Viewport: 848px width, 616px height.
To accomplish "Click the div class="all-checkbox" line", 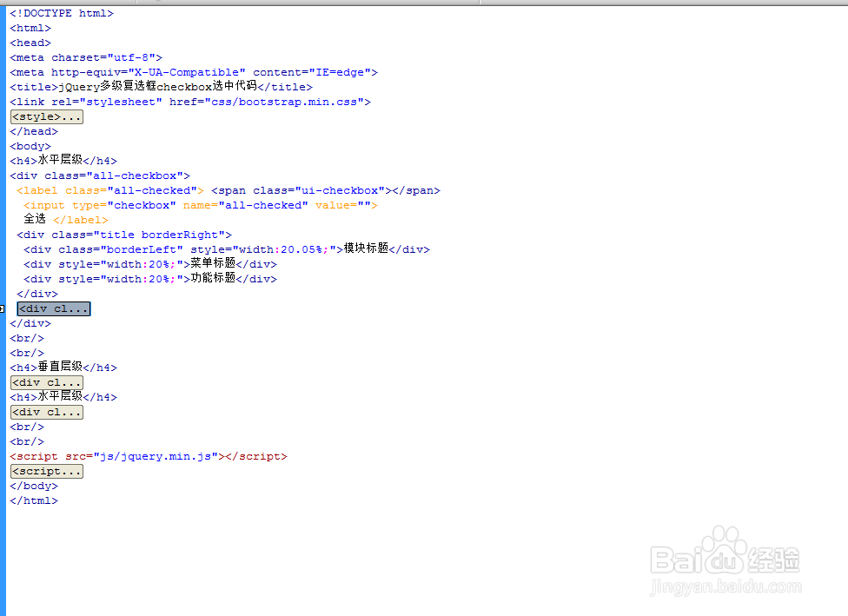I will [100, 176].
